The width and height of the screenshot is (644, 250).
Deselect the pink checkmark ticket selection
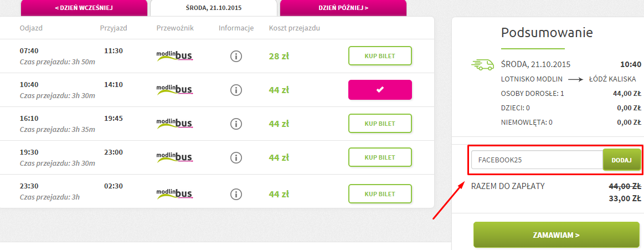(x=380, y=90)
